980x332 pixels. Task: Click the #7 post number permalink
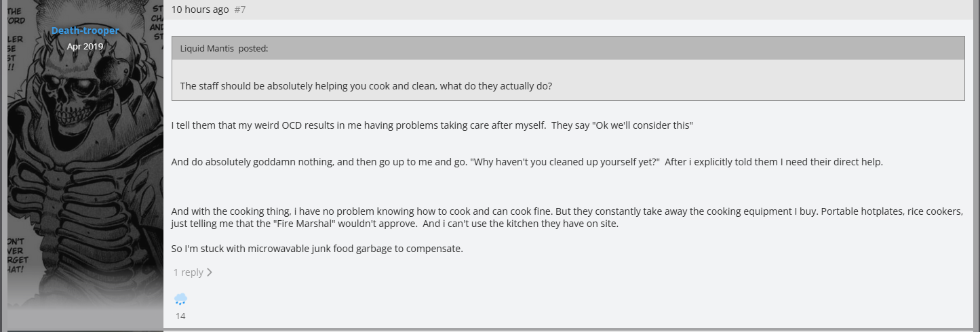point(240,9)
